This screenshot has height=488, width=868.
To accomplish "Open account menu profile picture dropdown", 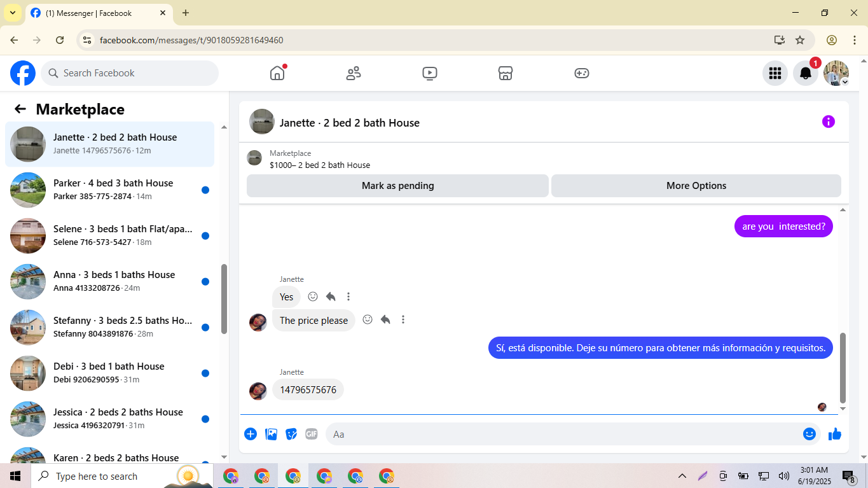I will coord(836,73).
